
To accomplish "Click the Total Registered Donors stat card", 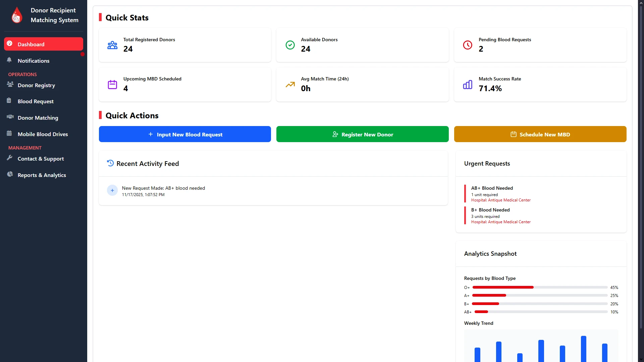I will coord(185,45).
